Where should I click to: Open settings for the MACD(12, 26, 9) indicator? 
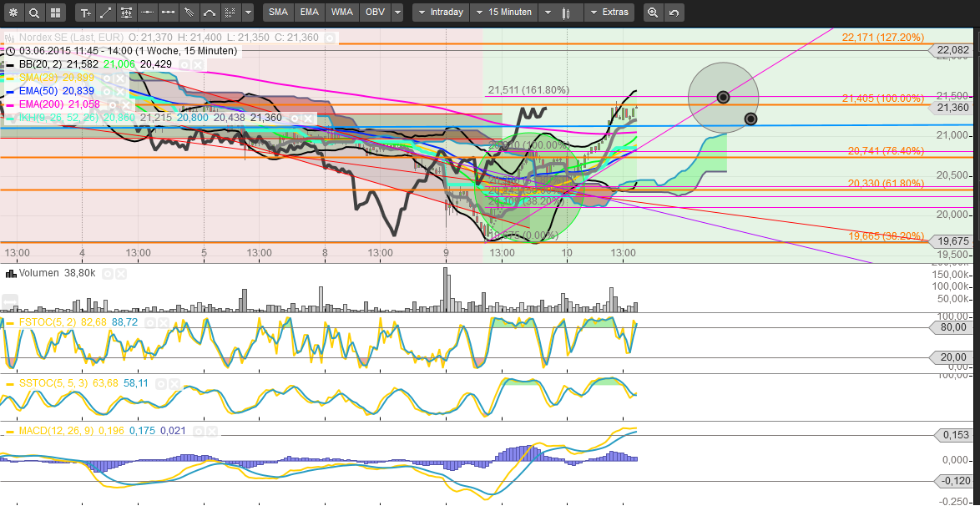tap(198, 431)
